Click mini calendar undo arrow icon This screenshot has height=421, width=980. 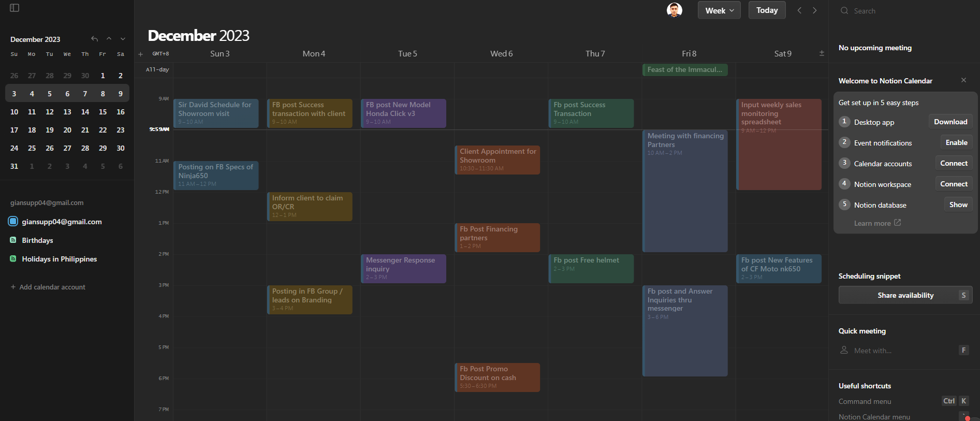point(94,39)
